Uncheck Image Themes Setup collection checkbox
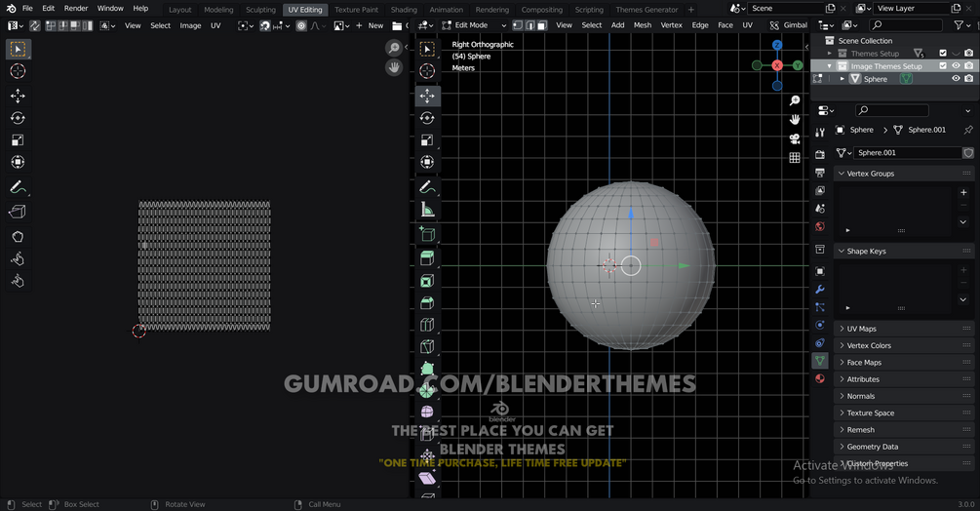Viewport: 980px width, 511px height. point(943,65)
